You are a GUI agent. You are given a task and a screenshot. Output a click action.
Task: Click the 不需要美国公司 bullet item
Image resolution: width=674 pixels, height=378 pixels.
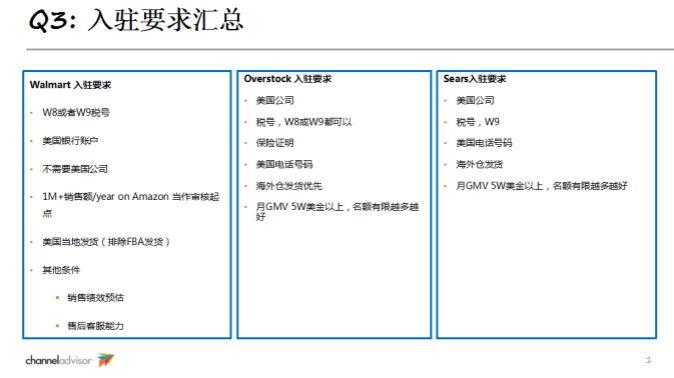point(75,169)
